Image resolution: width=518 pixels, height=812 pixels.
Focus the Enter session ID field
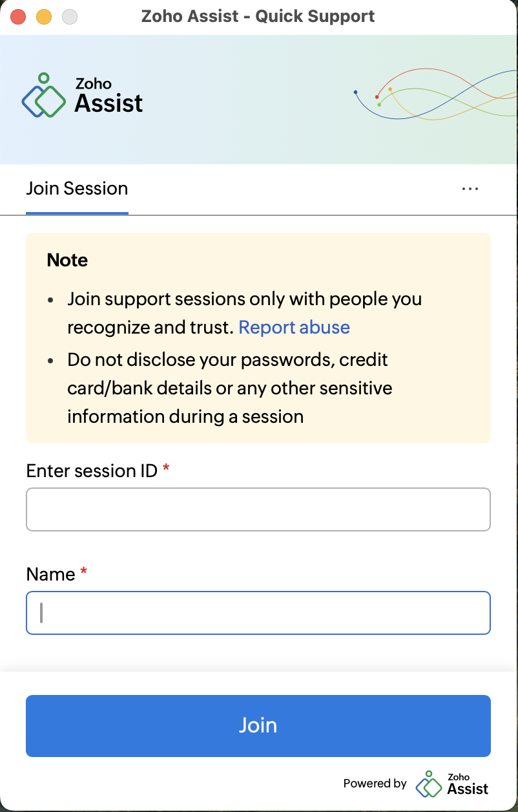258,509
